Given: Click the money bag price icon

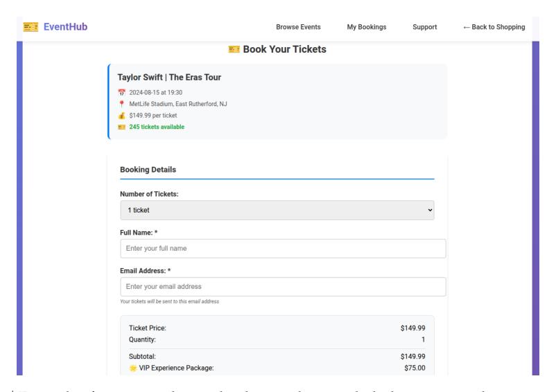Looking at the screenshot, I should (121, 116).
